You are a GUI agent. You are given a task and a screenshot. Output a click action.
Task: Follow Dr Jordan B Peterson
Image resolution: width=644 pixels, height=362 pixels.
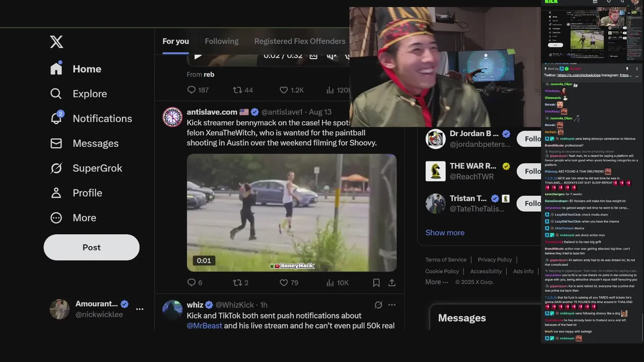529,139
